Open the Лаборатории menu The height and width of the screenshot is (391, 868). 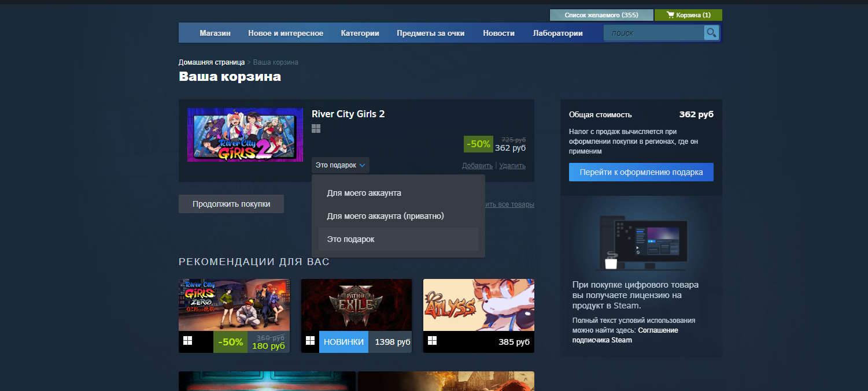[x=558, y=33]
